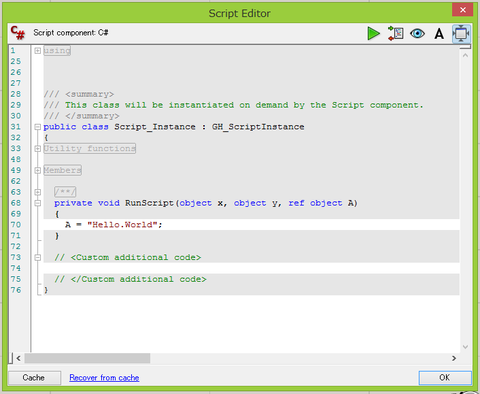Viewport: 480px width, 394px height.
Task: Click 'GH_ScriptInstance' base class text
Action: pos(258,127)
